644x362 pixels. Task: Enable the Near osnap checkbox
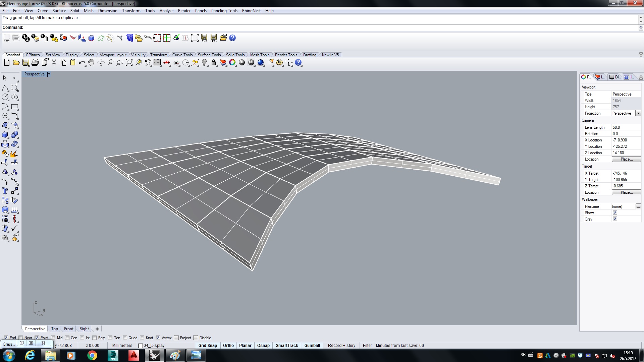click(x=21, y=338)
